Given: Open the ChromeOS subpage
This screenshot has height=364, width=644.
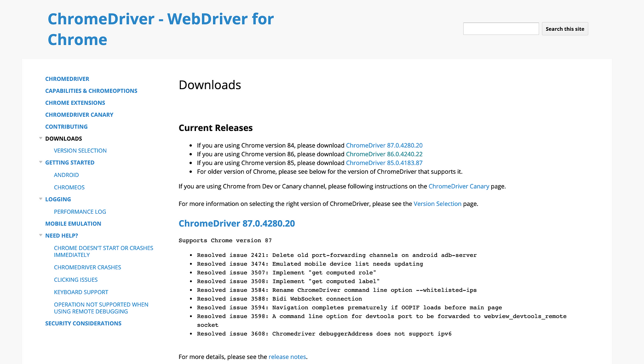Looking at the screenshot, I should tap(69, 188).
